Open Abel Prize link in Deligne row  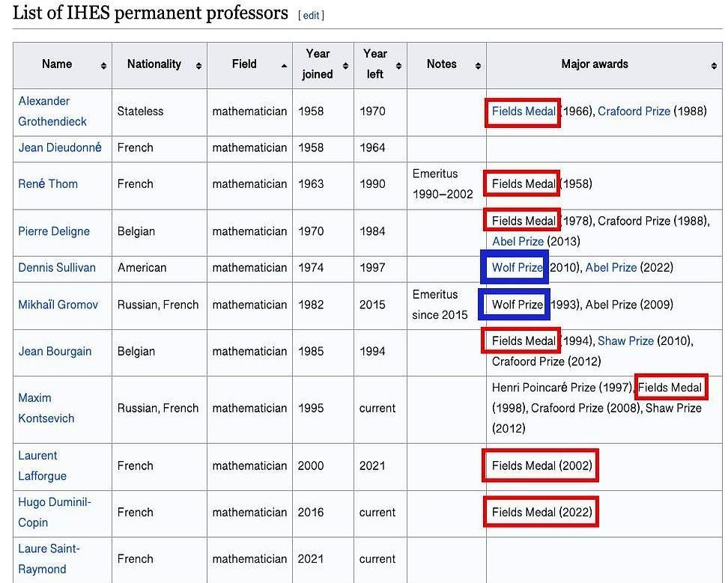click(x=518, y=241)
